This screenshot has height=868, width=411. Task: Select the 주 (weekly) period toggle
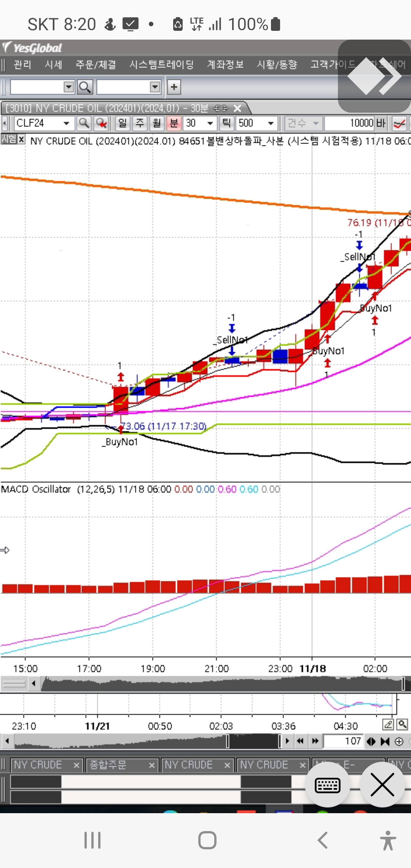coord(140,123)
